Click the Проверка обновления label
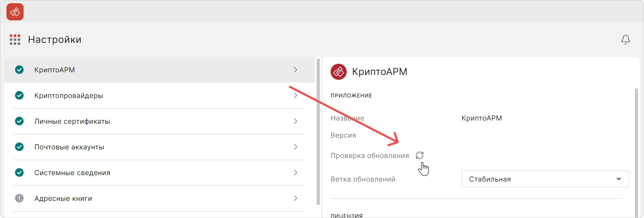 click(x=370, y=156)
